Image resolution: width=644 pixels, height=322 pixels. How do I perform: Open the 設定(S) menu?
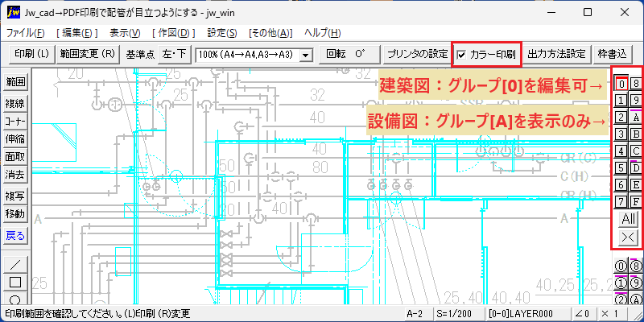point(222,33)
